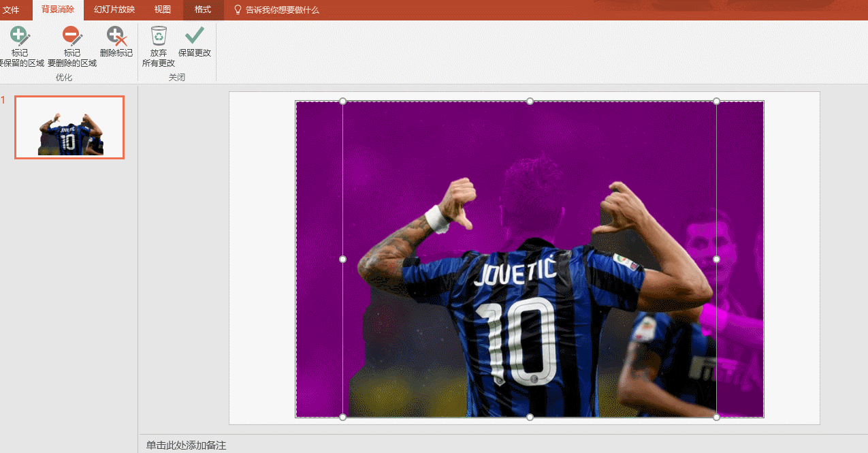Click bottom-right marquee handle
This screenshot has width=868, height=453.
716,417
